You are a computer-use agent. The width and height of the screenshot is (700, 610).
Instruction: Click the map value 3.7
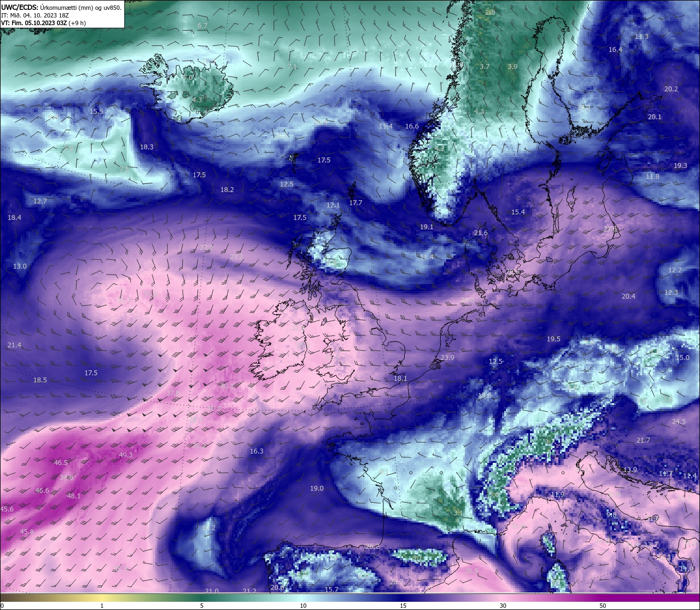point(485,67)
